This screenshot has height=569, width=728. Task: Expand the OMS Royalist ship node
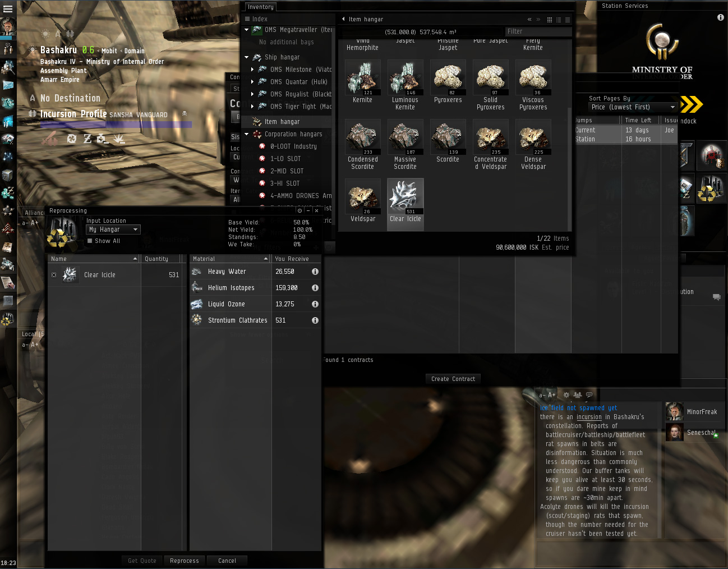252,94
